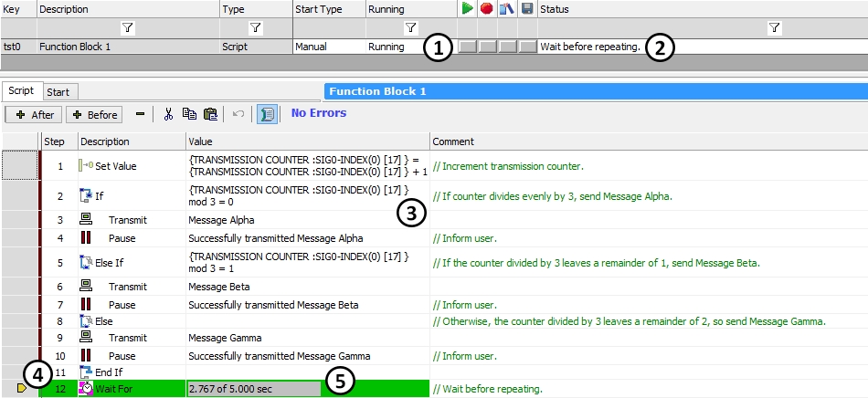The image size is (868, 398).
Task: Click the green Start play column icon
Action: pyautogui.click(x=467, y=9)
